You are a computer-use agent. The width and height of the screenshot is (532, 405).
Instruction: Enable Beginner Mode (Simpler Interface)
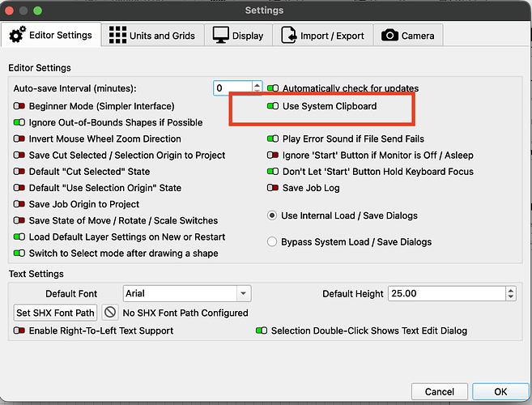(19, 106)
